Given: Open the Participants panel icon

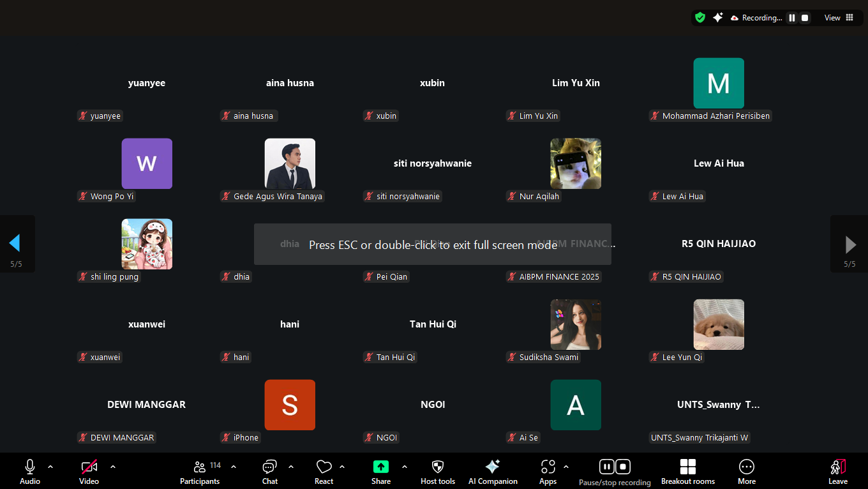Looking at the screenshot, I should (x=200, y=467).
